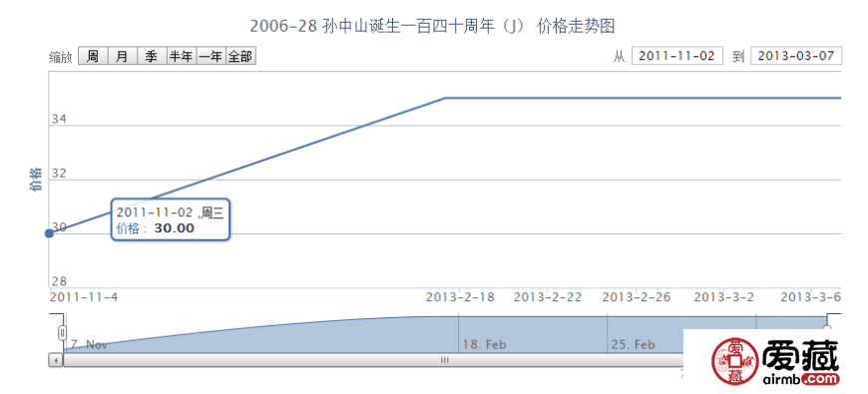Screen dimensions: 868x394
Task: Select the 周 (week) zoom button
Action: [93, 56]
